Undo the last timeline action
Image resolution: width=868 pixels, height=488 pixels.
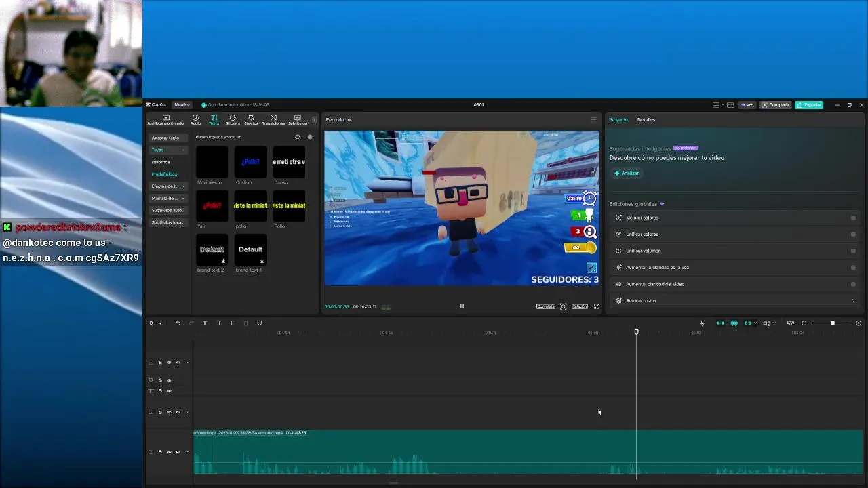tap(178, 323)
